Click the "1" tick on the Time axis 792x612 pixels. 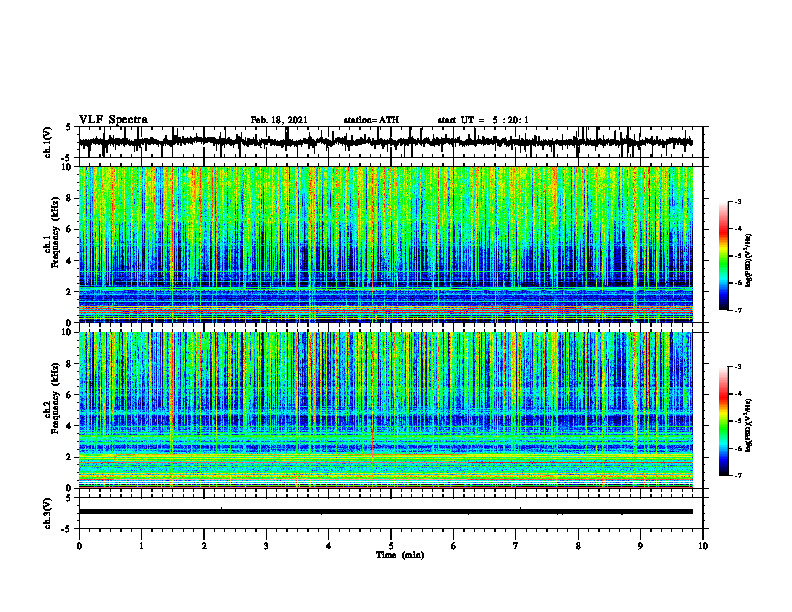point(141,546)
